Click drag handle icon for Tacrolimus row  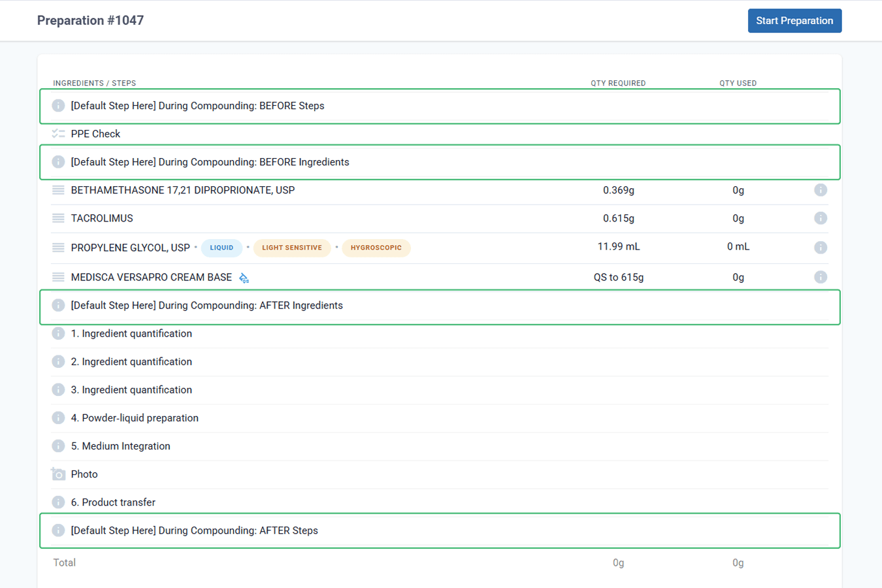tap(58, 218)
